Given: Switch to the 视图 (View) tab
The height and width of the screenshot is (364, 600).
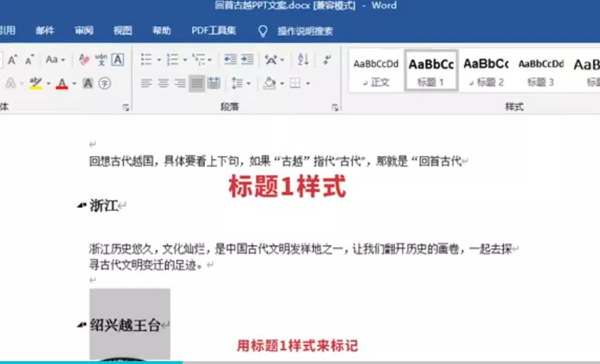Looking at the screenshot, I should coord(123,31).
